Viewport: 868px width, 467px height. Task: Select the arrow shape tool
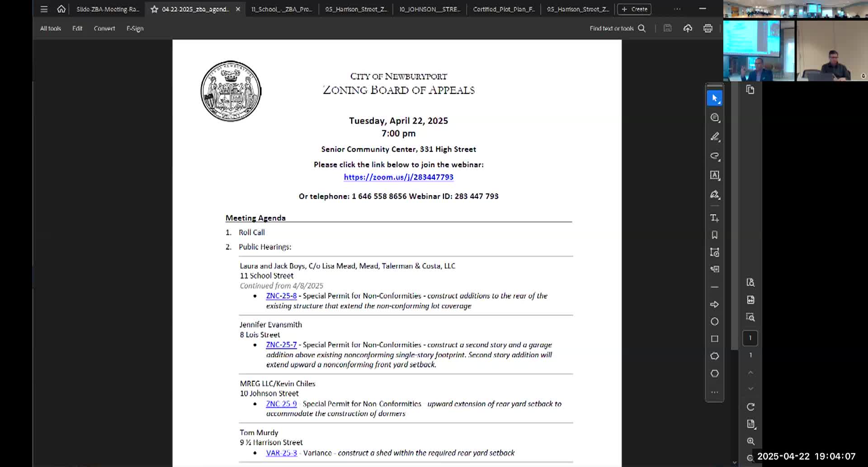[x=714, y=304]
